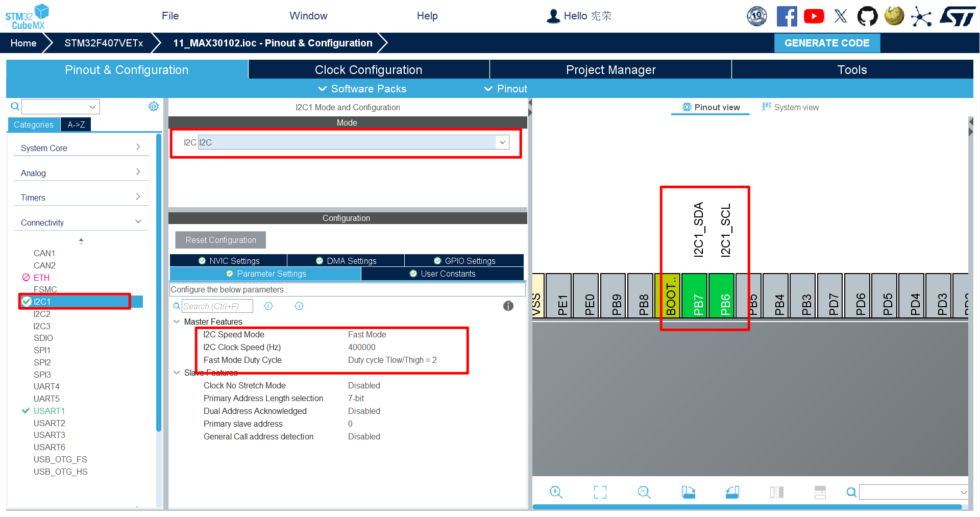The height and width of the screenshot is (517, 980).
Task: Click the parameter Search (Ctrl+F) field
Action: 217,306
